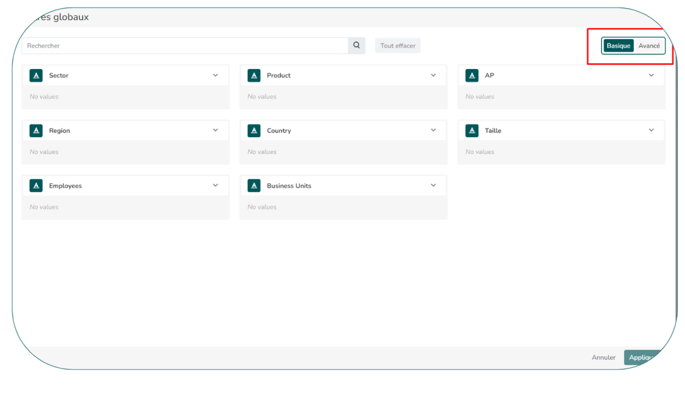The image size is (685, 395).
Task: Expand the AP filter chevron
Action: pos(651,75)
